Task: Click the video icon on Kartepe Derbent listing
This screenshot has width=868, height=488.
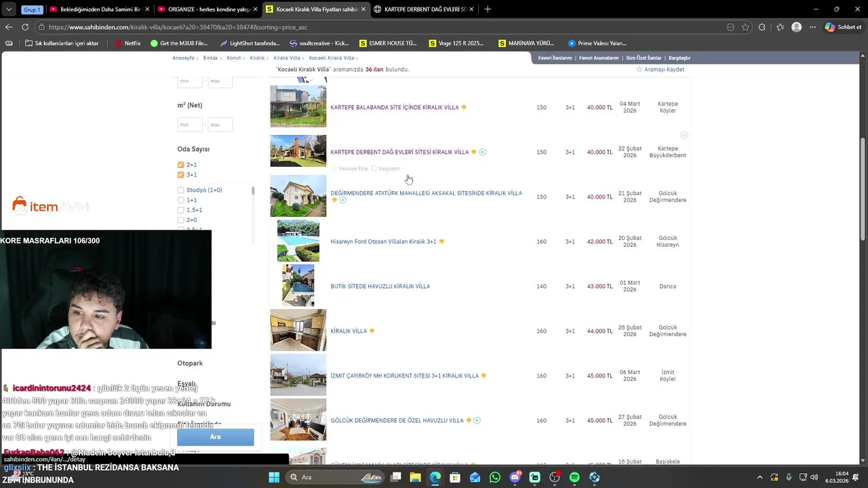Action: [x=483, y=152]
